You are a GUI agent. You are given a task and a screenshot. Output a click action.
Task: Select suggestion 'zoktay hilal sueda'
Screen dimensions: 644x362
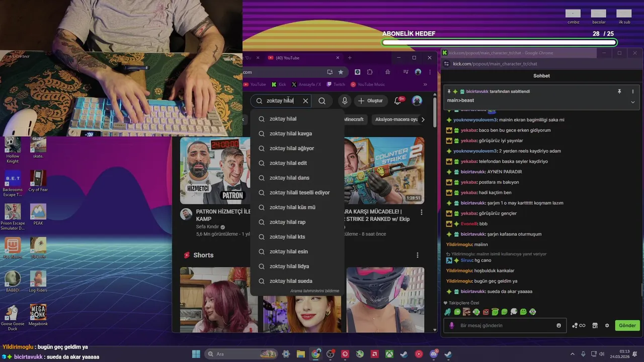297,281
